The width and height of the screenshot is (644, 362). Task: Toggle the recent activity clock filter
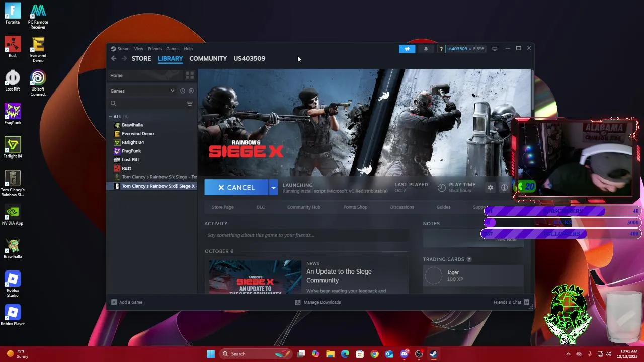pyautogui.click(x=183, y=91)
